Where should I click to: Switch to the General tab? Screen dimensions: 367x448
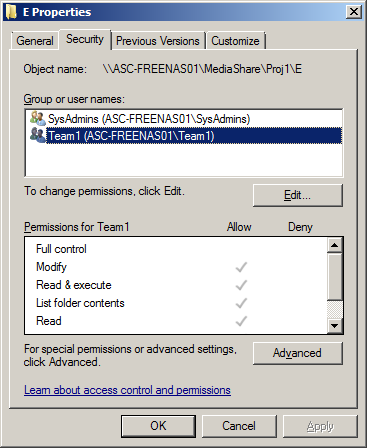coord(35,41)
